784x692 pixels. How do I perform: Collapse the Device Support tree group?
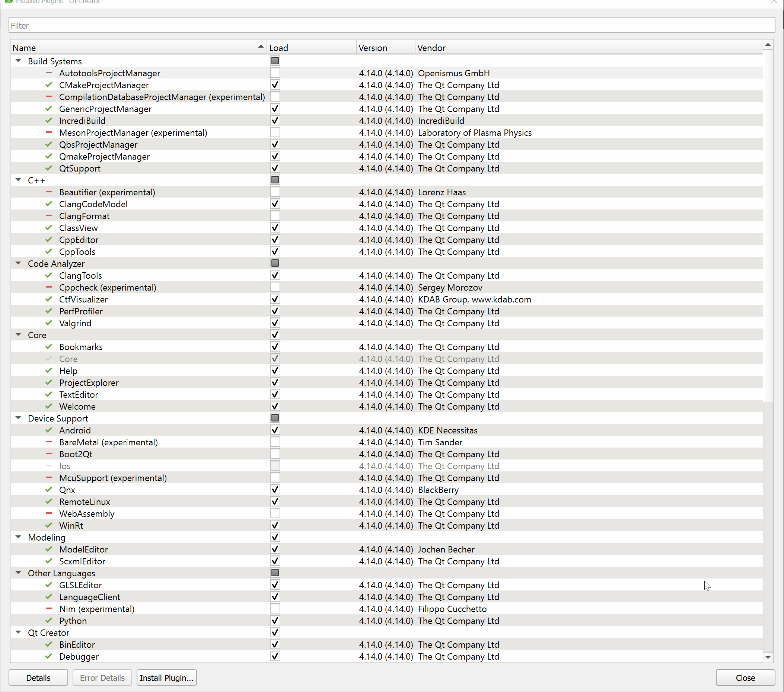coord(18,418)
